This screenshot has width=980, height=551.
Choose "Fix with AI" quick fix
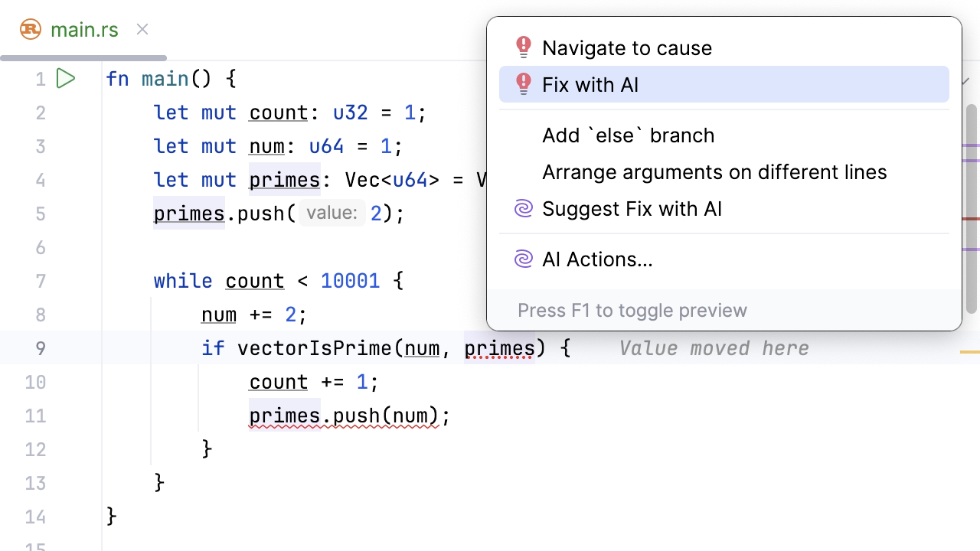click(590, 85)
